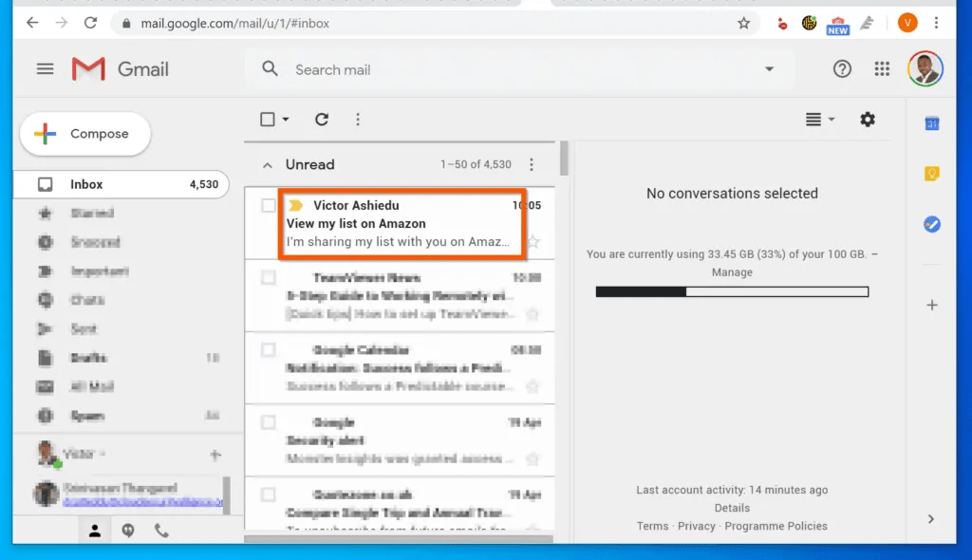Screen dimensions: 972x560
Task: Expand the search mail options dropdown
Action: pyautogui.click(x=769, y=68)
